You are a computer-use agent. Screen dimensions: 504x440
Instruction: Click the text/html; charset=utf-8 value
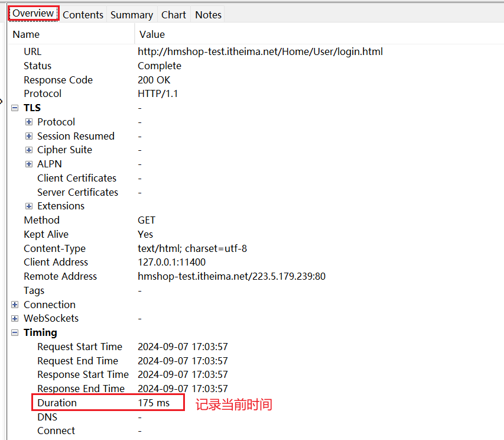tap(192, 248)
